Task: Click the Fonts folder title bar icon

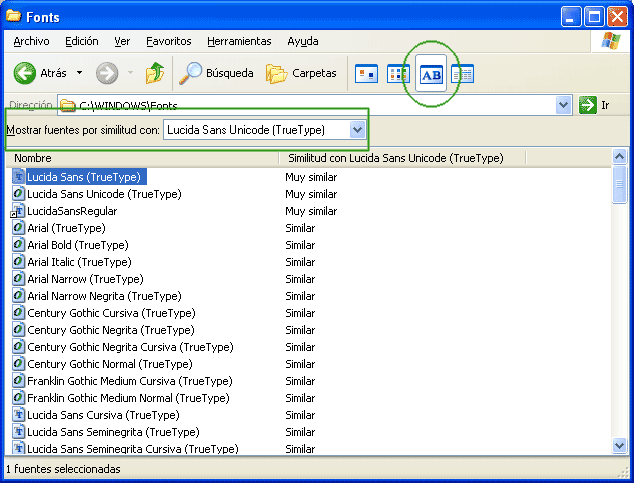Action: click(13, 16)
